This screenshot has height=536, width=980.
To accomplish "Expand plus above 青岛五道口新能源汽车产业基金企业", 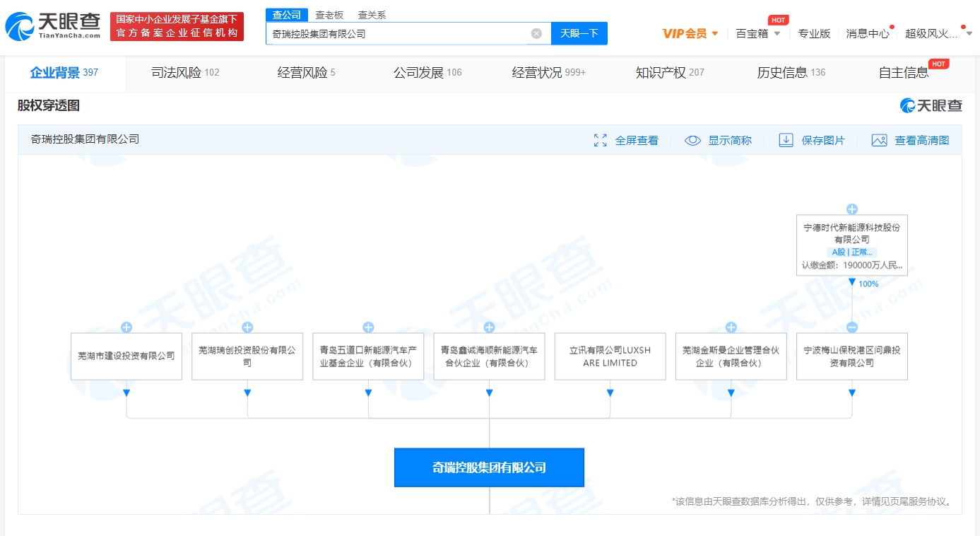I will (x=368, y=327).
